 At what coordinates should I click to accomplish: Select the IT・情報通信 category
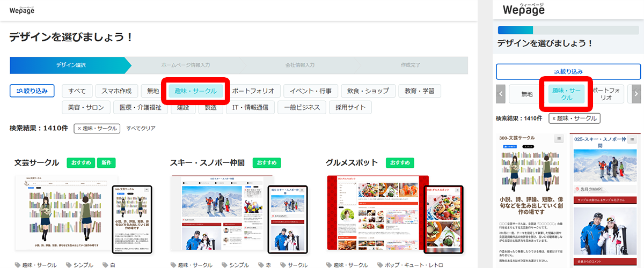tap(251, 107)
